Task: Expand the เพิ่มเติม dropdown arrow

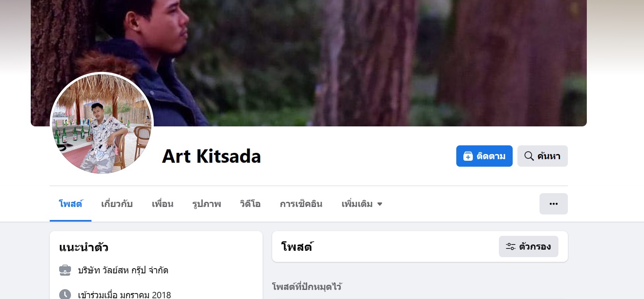Action: coord(380,204)
